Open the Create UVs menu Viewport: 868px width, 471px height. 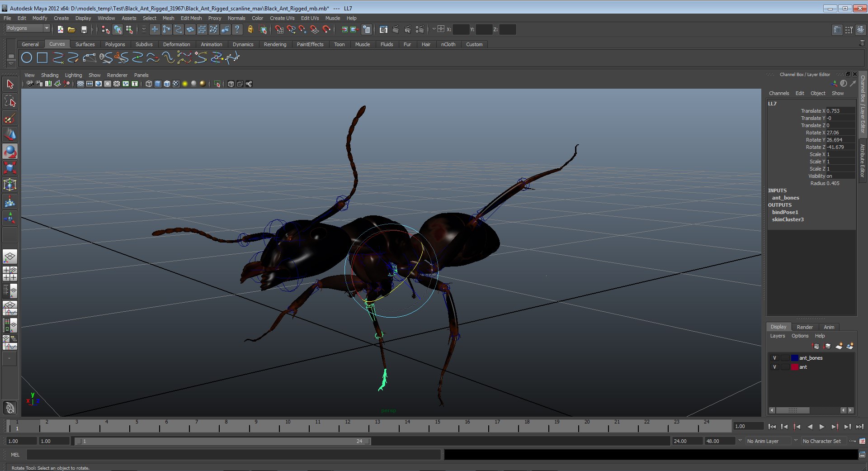pyautogui.click(x=282, y=18)
